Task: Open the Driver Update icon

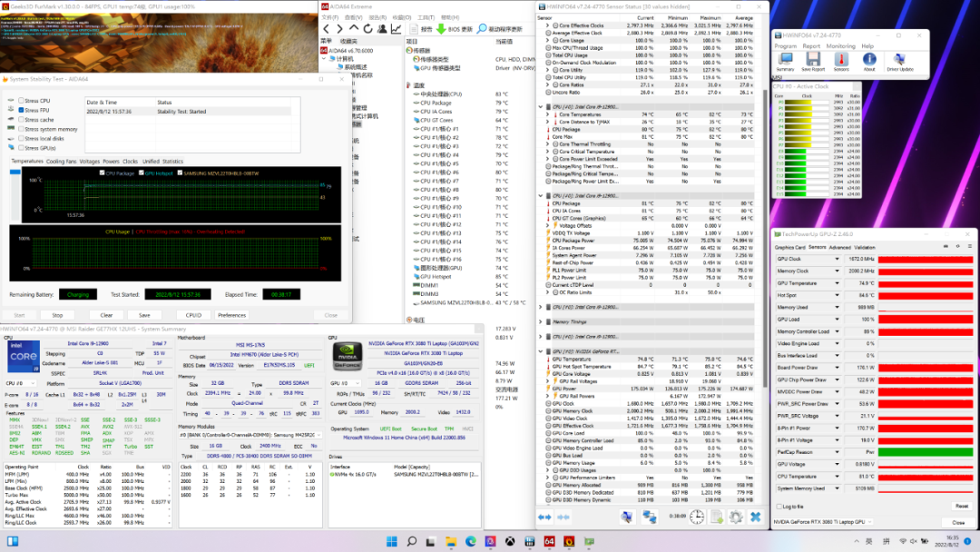Action: click(x=900, y=61)
